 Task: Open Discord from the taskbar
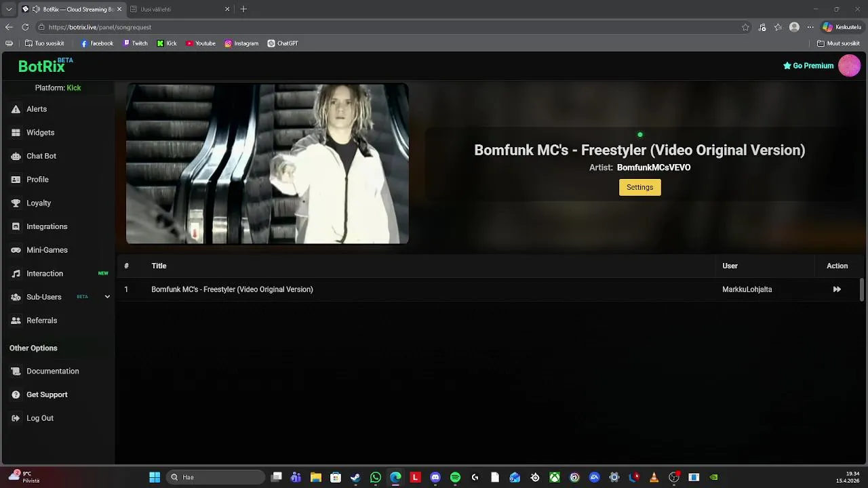point(435,477)
